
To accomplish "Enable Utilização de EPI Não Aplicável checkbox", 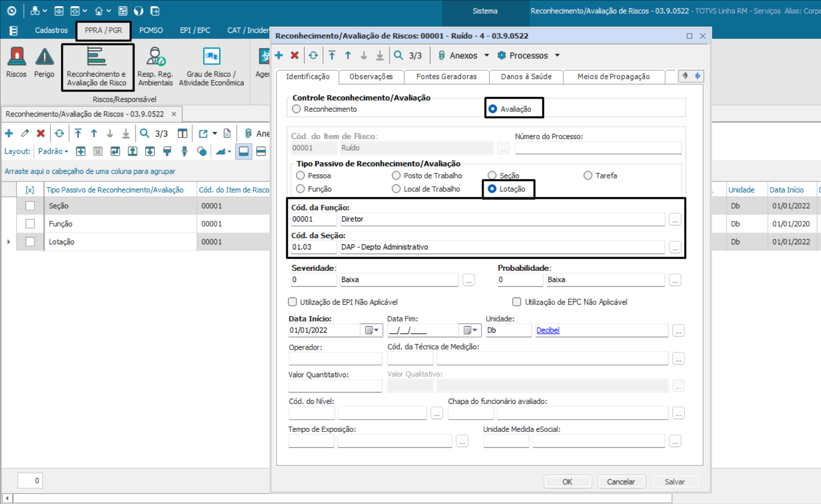I will [292, 302].
